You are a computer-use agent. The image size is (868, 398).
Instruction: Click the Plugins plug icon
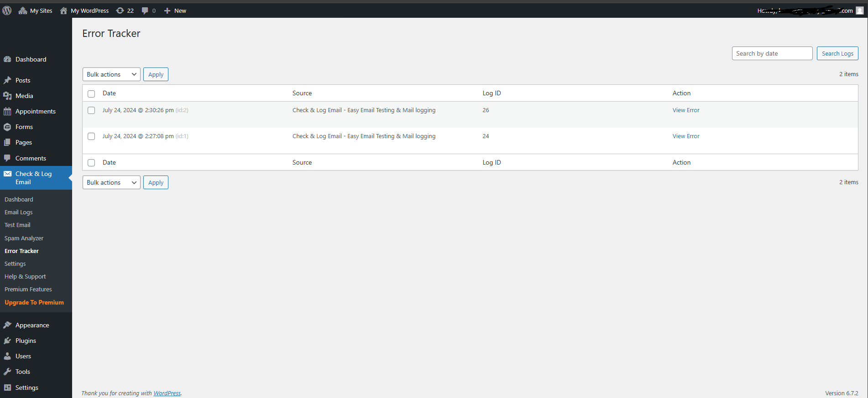point(7,341)
